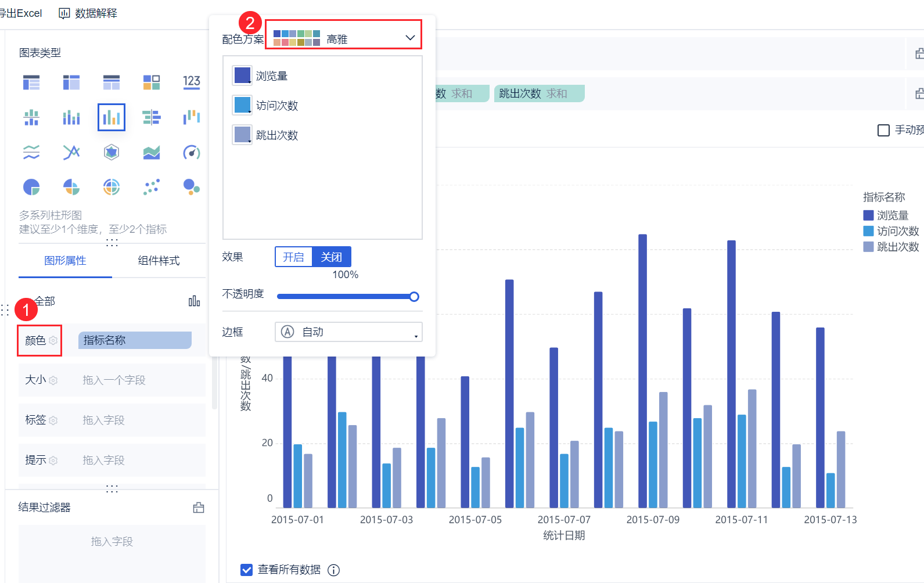Set the 效果 option to 关闭
The width and height of the screenshot is (924, 583).
332,257
